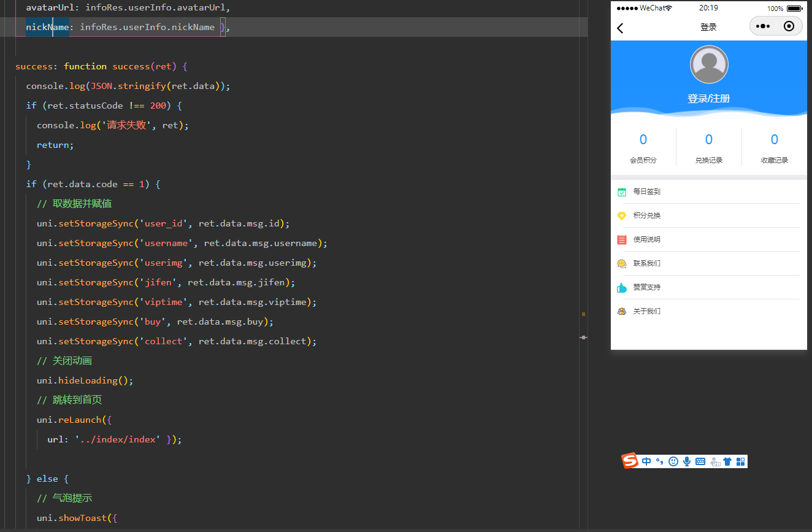
Task: Open 会员积分 points count
Action: click(x=643, y=147)
